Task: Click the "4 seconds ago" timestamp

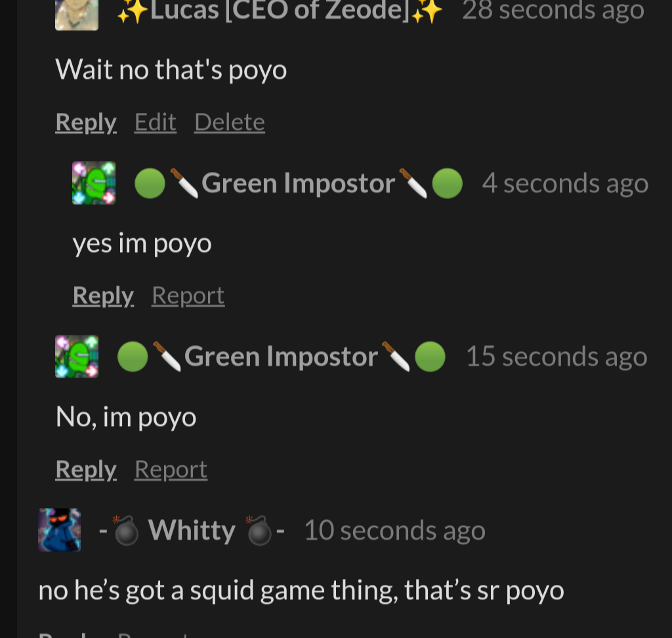Action: pyautogui.click(x=565, y=183)
